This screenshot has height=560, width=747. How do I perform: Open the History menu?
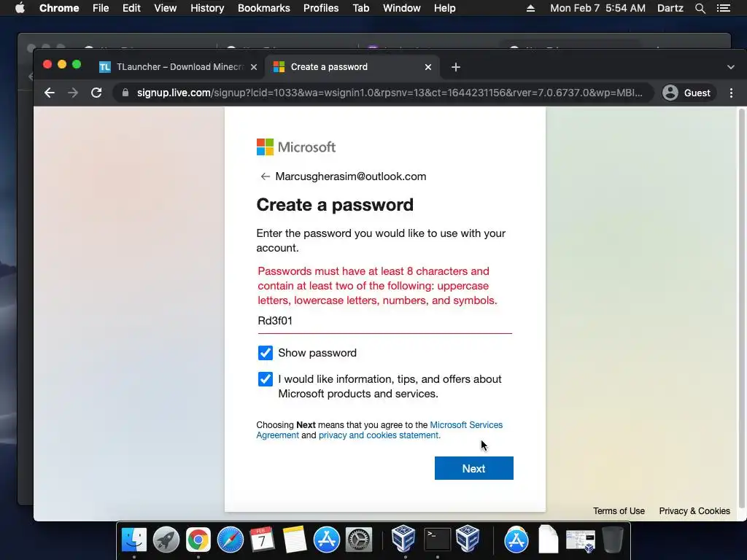tap(207, 8)
